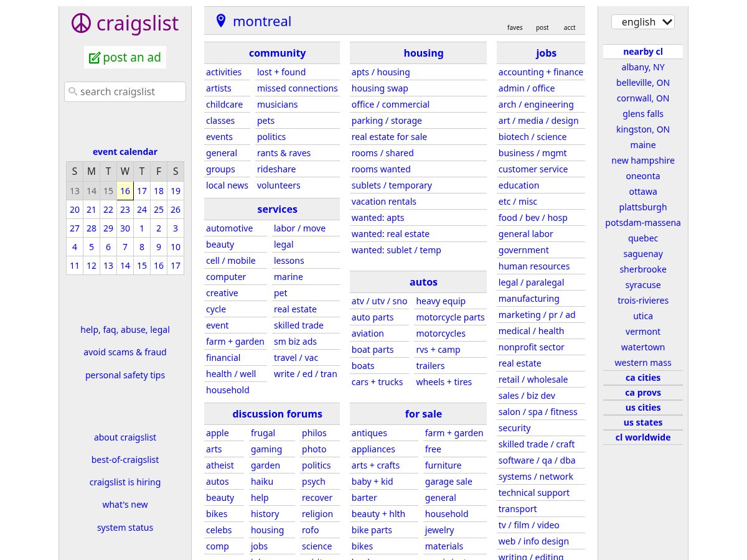Open apts / housing link
This screenshot has width=747, height=560.
click(380, 72)
